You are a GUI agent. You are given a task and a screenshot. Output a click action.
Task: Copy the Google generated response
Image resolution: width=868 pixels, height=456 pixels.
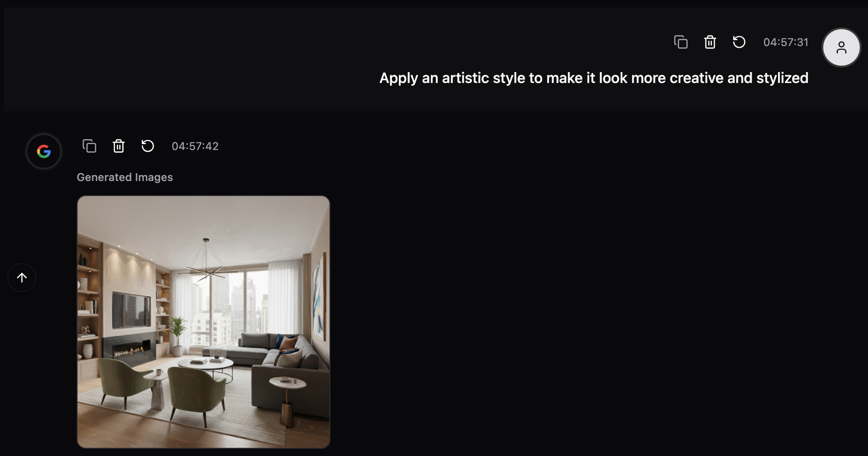tap(89, 146)
